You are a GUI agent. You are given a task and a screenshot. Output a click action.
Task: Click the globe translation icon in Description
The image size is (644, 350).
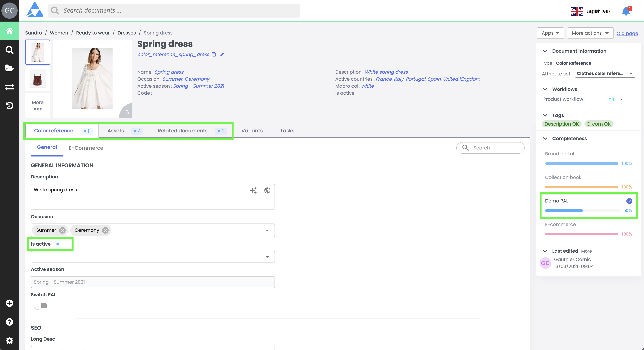267,190
